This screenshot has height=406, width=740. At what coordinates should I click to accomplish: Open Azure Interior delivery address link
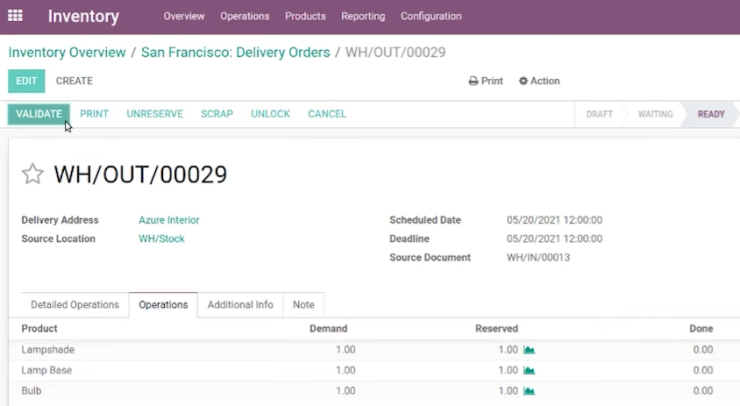point(169,220)
